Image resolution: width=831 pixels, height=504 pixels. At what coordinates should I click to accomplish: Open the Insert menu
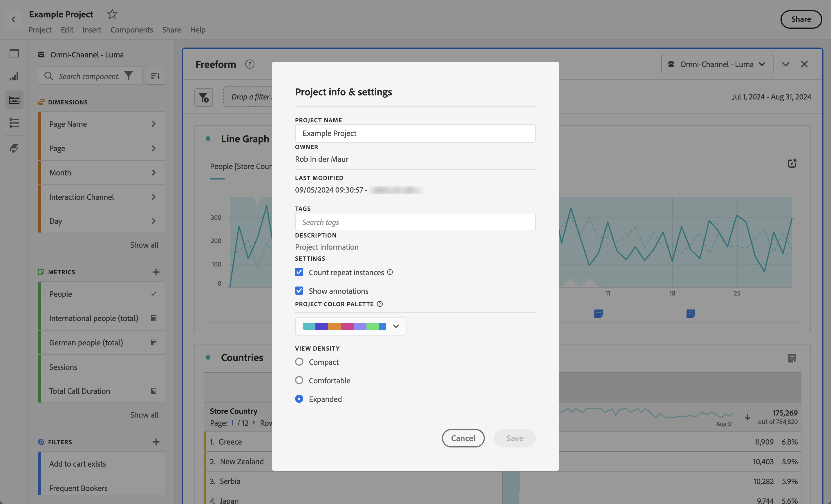pyautogui.click(x=92, y=30)
